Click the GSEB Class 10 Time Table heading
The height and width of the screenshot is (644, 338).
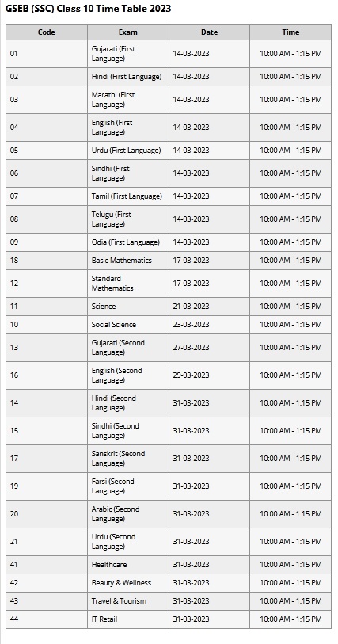coord(88,9)
